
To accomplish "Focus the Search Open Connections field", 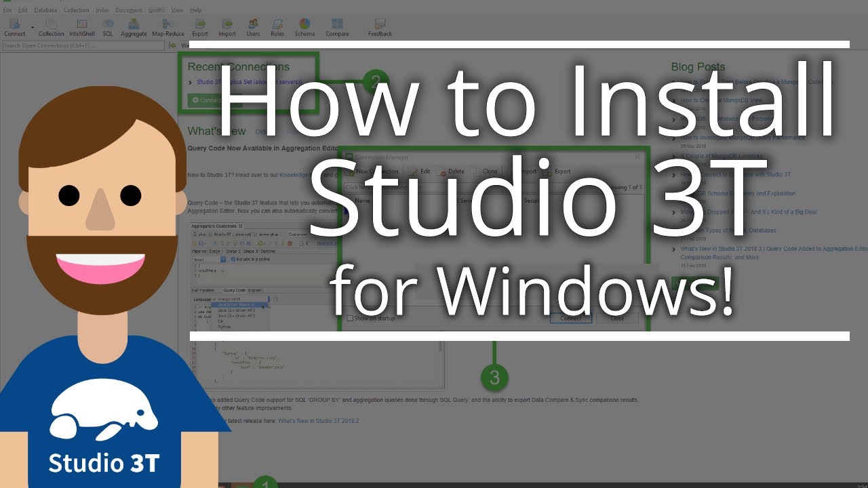I will tap(83, 45).
